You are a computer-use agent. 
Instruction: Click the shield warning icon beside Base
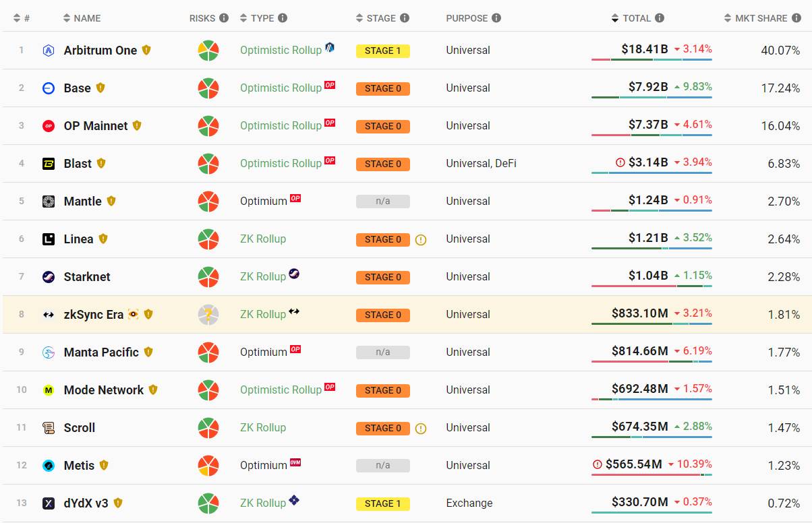click(x=100, y=88)
